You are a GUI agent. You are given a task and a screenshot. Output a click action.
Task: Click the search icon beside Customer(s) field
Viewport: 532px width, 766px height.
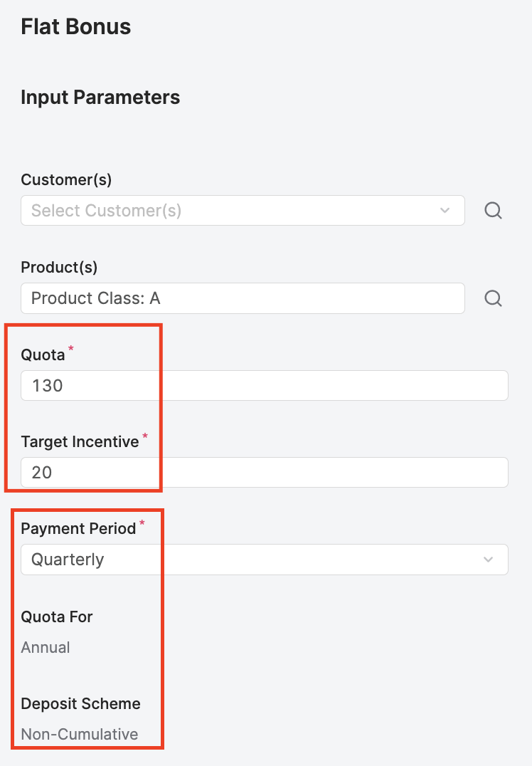coord(493,211)
